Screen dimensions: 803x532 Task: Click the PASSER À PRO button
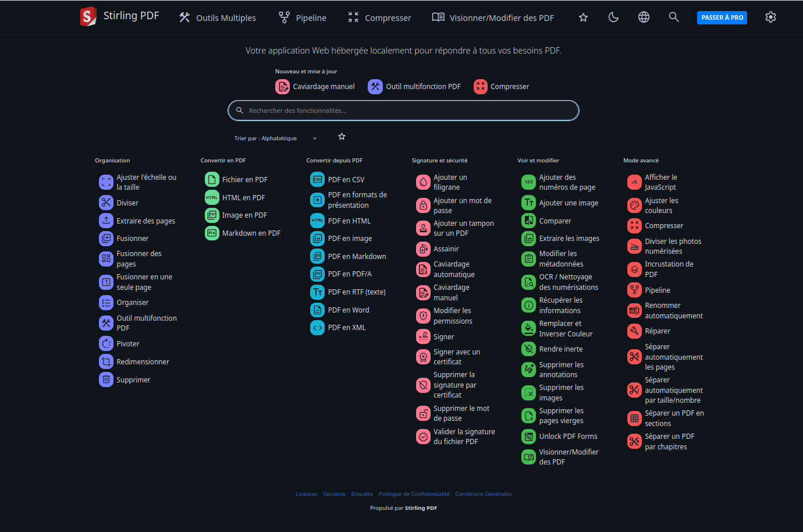[722, 17]
